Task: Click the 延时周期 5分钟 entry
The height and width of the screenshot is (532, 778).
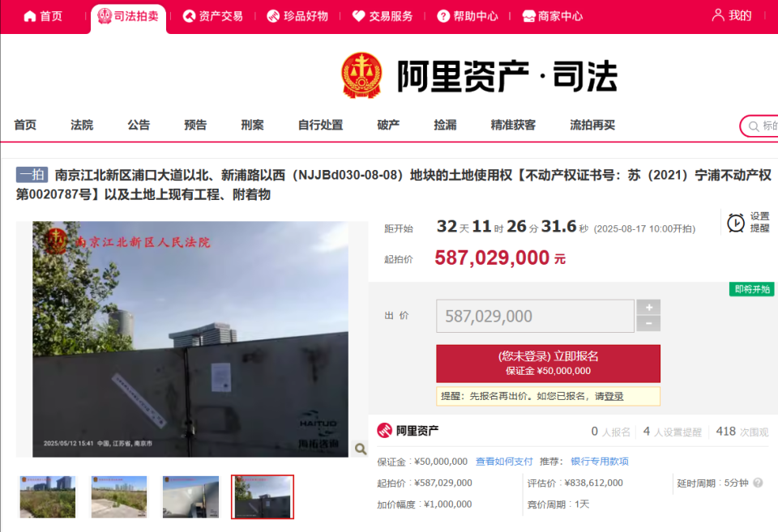Action: tap(712, 483)
